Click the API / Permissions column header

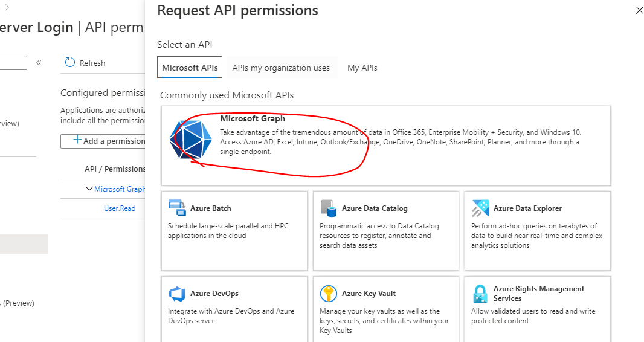pyautogui.click(x=115, y=169)
